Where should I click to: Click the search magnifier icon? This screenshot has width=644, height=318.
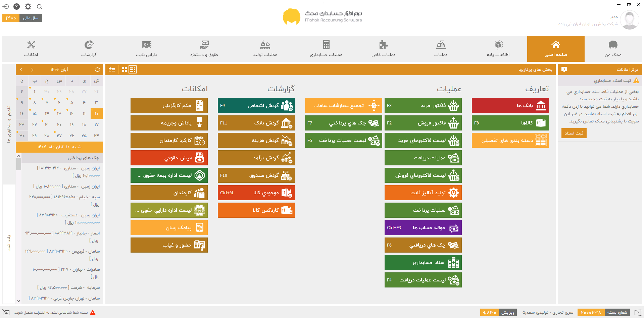click(x=40, y=7)
